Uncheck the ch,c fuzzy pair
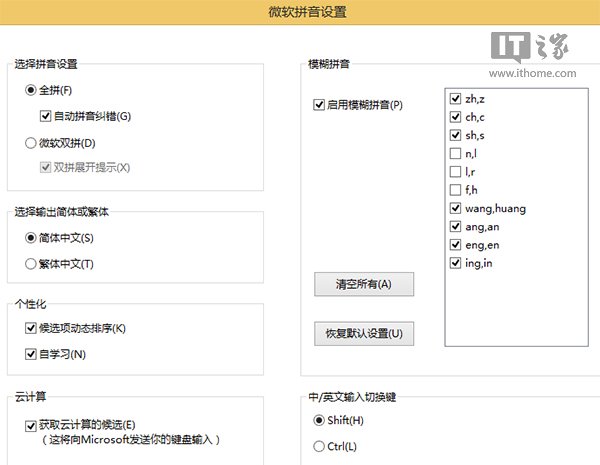The width and height of the screenshot is (600, 465). [456, 118]
